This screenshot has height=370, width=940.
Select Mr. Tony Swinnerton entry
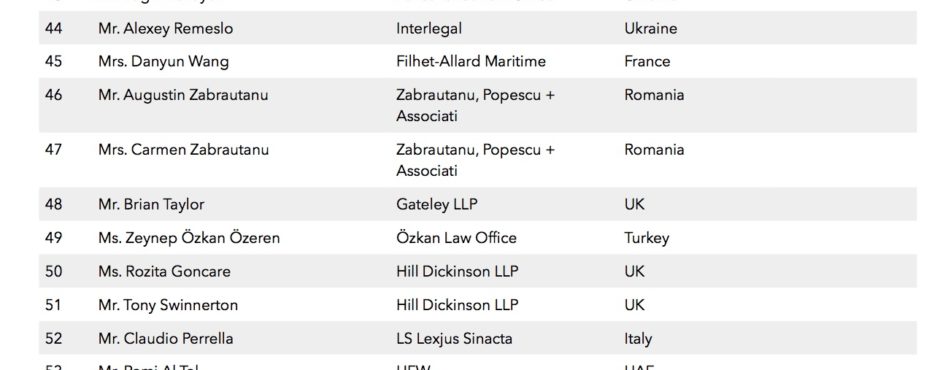point(168,305)
